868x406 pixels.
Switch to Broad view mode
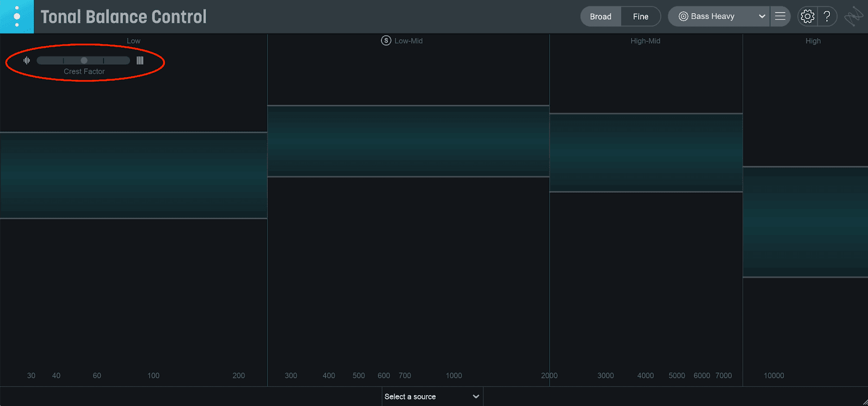[601, 16]
